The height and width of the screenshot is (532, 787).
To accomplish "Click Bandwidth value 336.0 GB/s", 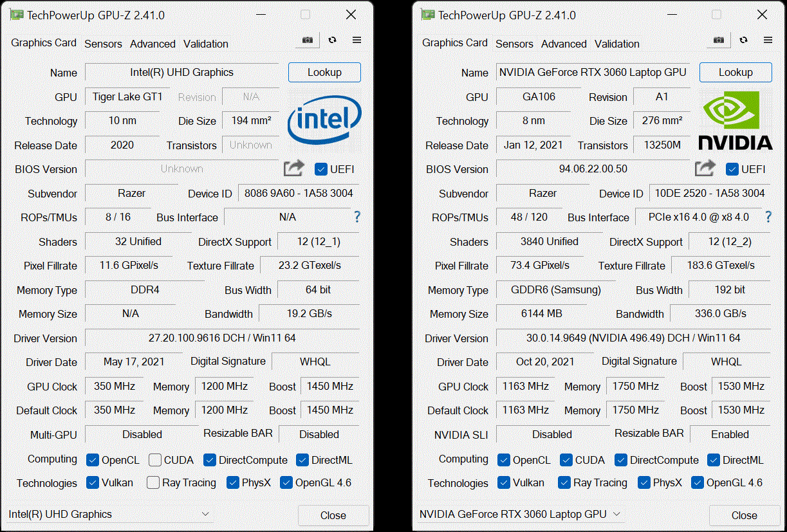I will click(721, 313).
